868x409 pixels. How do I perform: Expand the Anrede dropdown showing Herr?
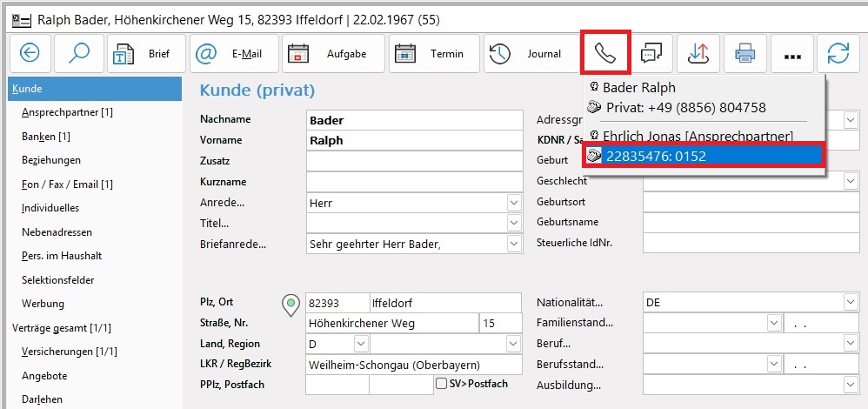(513, 203)
